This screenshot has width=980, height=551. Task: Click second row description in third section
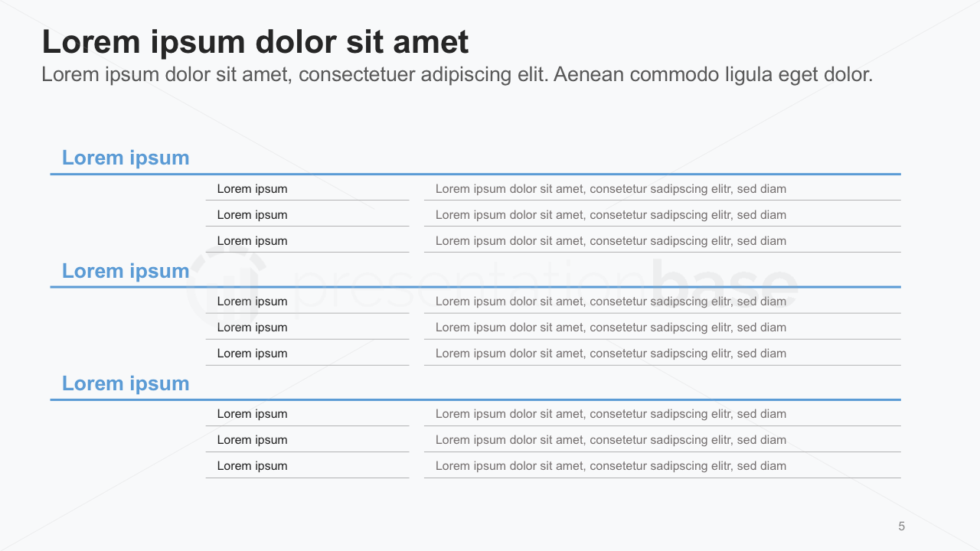pyautogui.click(x=610, y=440)
